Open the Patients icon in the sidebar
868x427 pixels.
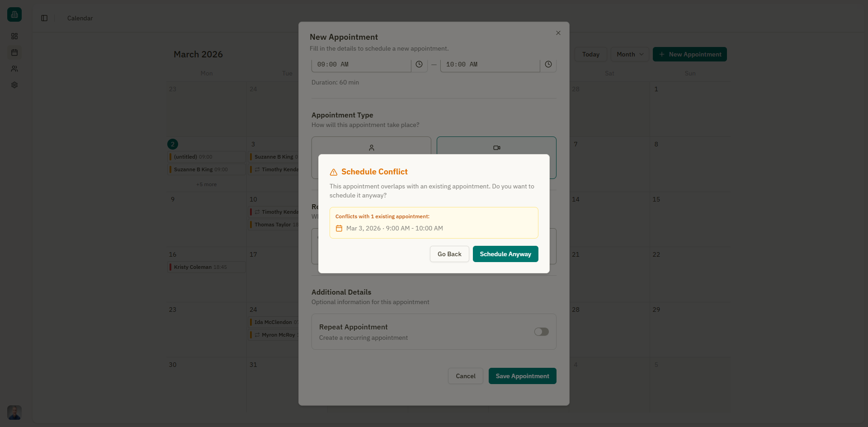click(14, 69)
